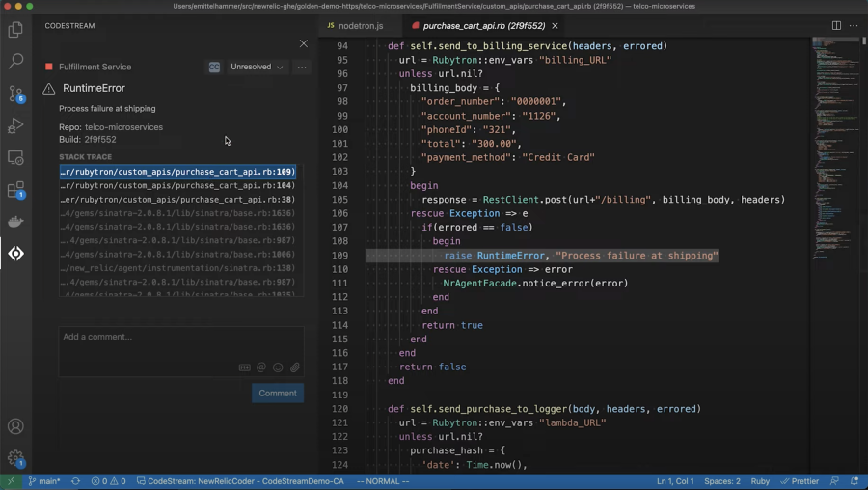The width and height of the screenshot is (868, 490).
Task: Click the build hash 2f9f552
Action: tap(100, 140)
